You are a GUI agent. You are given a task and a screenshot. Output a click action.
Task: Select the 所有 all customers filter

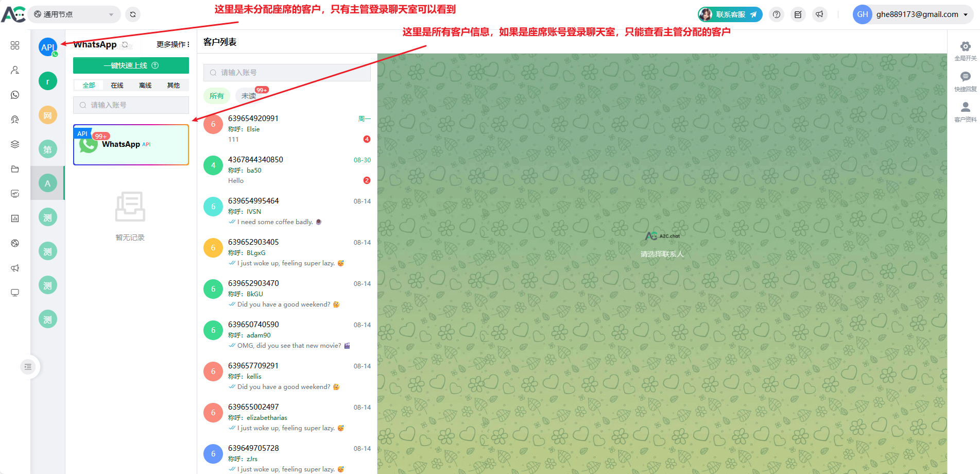click(x=217, y=96)
